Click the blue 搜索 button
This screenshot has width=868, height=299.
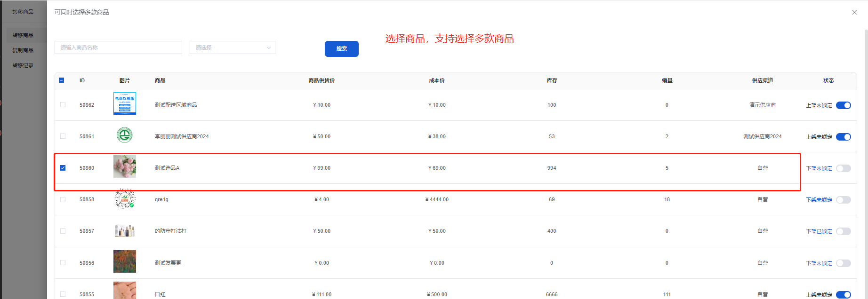click(x=341, y=49)
